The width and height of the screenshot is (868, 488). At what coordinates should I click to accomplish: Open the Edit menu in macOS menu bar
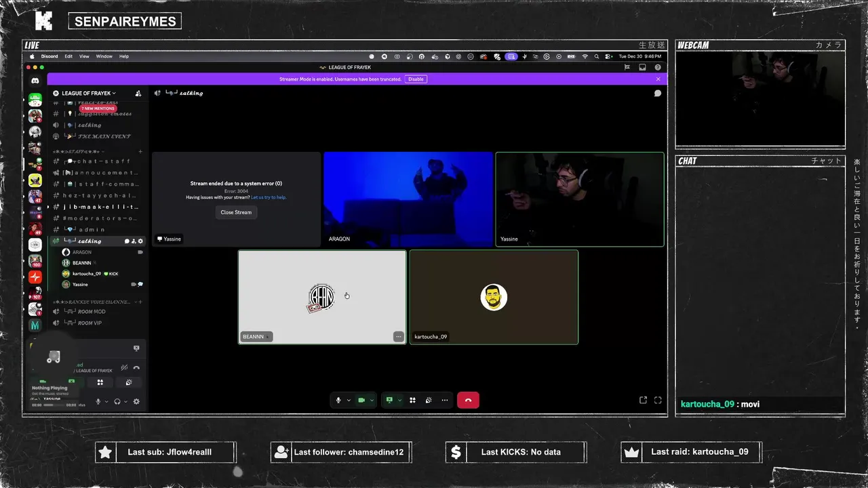(68, 56)
